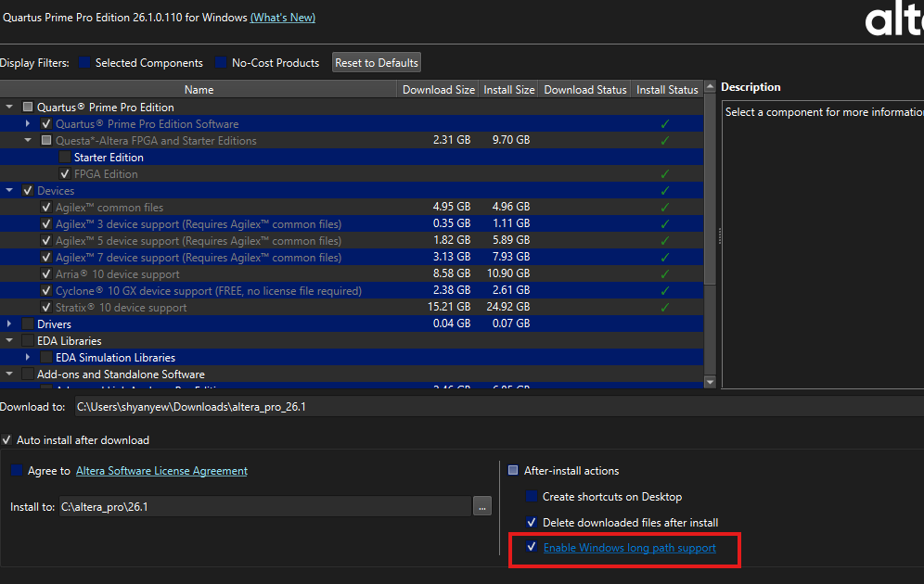This screenshot has height=584, width=924.
Task: Collapse the Devices group
Action: pyautogui.click(x=9, y=190)
